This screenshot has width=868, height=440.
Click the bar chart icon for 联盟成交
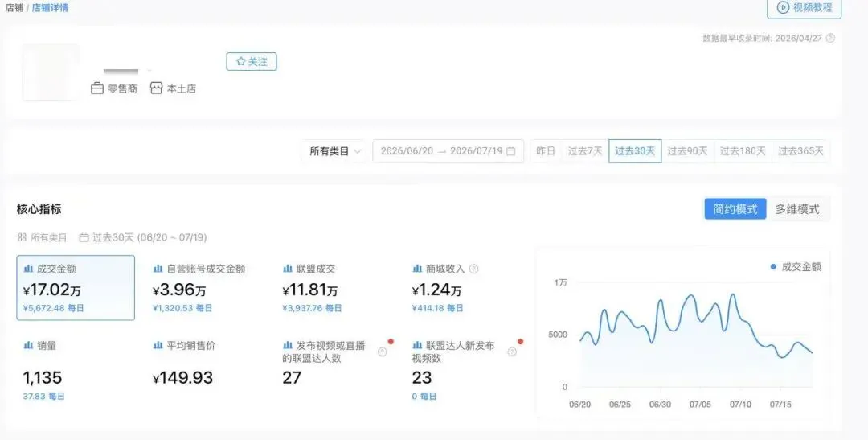(x=287, y=269)
